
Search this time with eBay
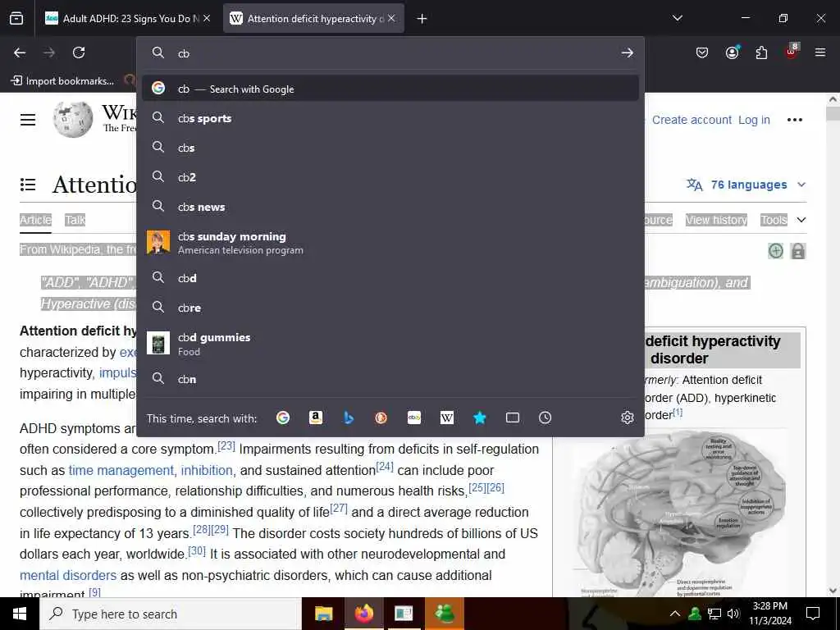[x=414, y=418]
